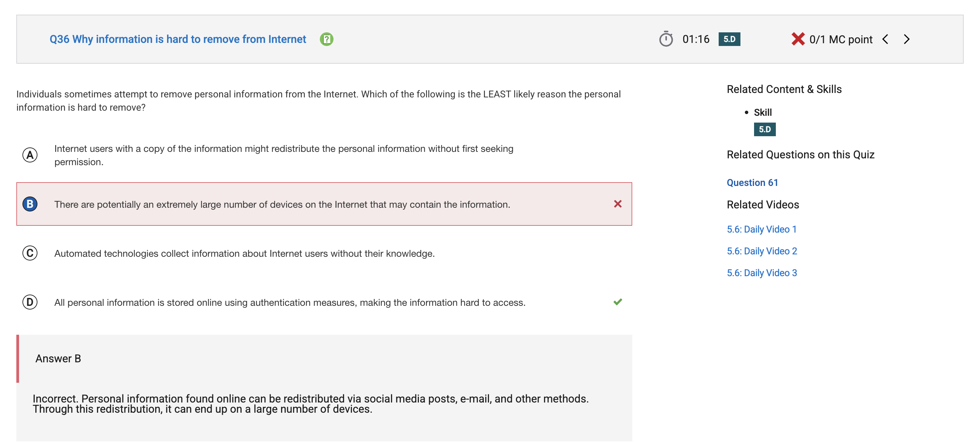Open 5.6: Daily Video 2
The height and width of the screenshot is (442, 980).
[x=762, y=251]
